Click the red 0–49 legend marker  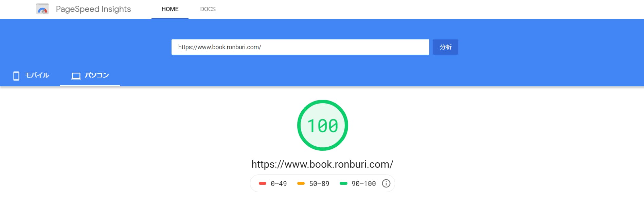pyautogui.click(x=262, y=183)
